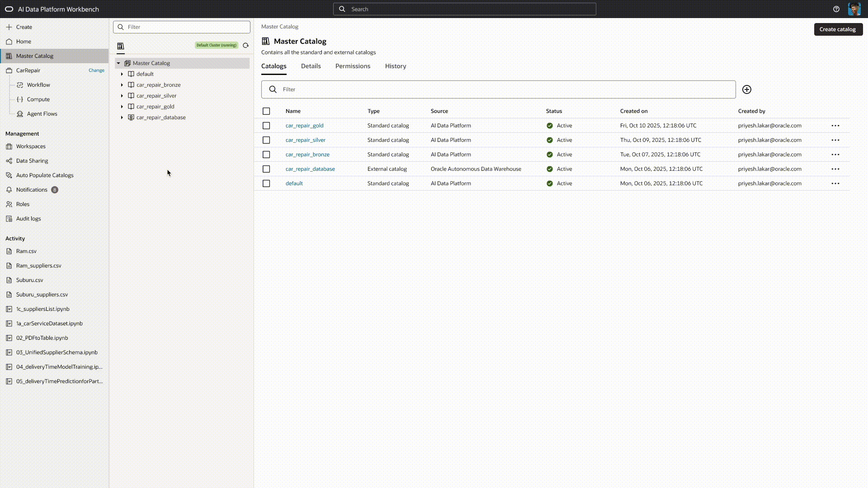This screenshot has width=868, height=488.
Task: Click the Create catalog button
Action: coord(838,29)
